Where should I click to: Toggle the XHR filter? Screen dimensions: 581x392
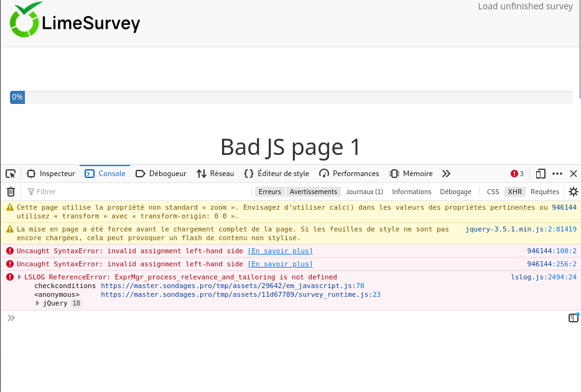pos(514,192)
